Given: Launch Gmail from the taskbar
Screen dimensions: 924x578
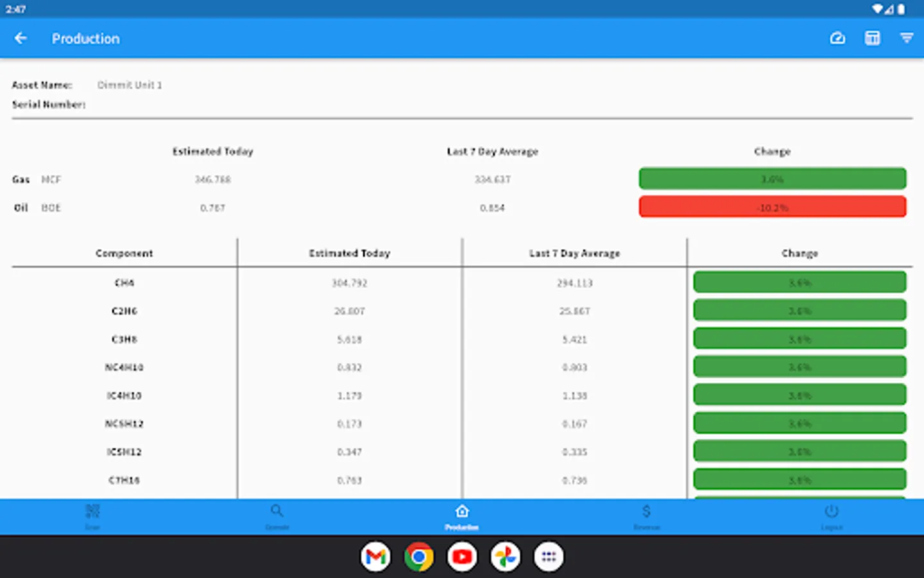Looking at the screenshot, I should [x=375, y=557].
